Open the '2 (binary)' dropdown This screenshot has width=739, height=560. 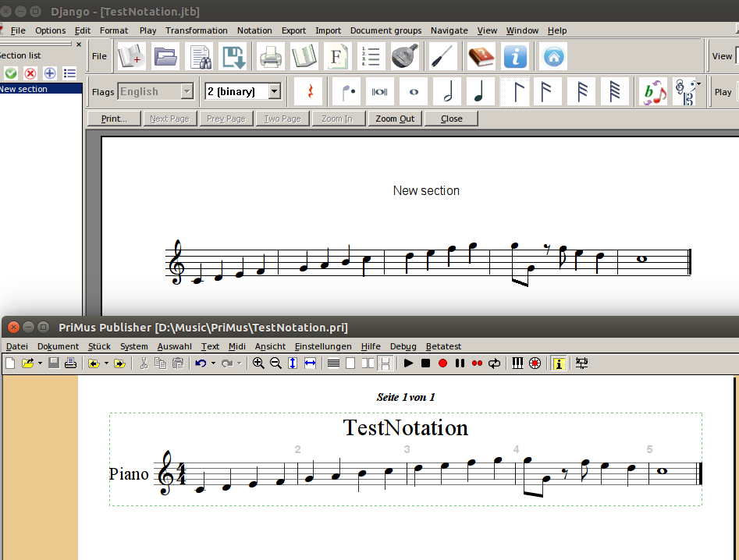pyautogui.click(x=274, y=91)
